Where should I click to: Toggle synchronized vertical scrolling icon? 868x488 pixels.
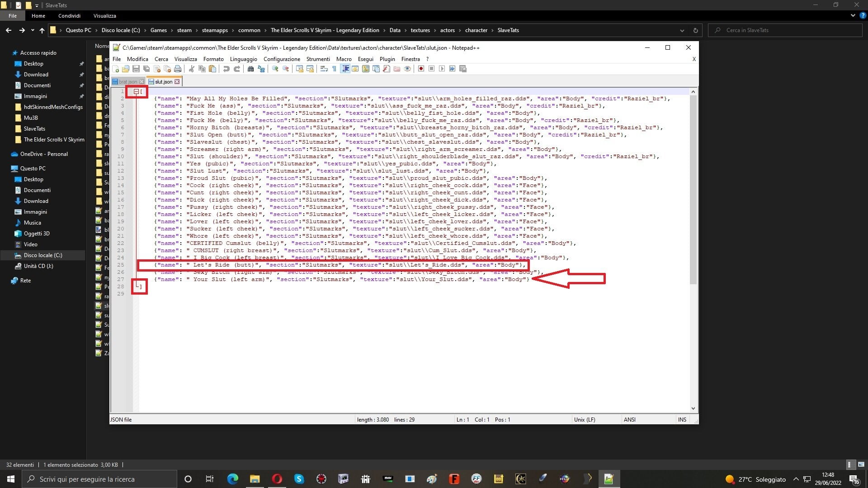coord(299,69)
